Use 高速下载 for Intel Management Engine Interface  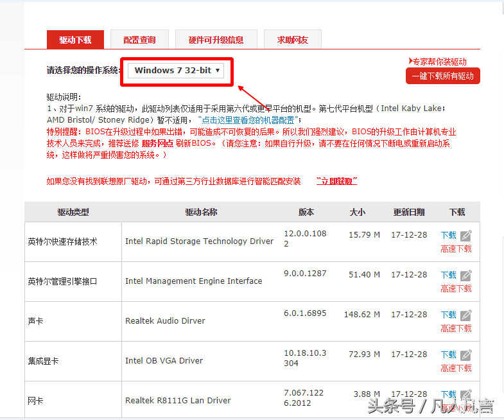[x=456, y=288]
